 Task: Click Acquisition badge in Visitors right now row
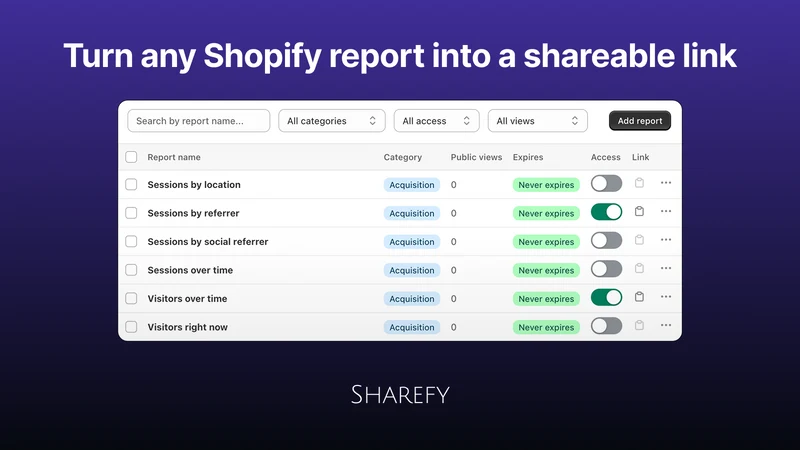[x=412, y=327]
